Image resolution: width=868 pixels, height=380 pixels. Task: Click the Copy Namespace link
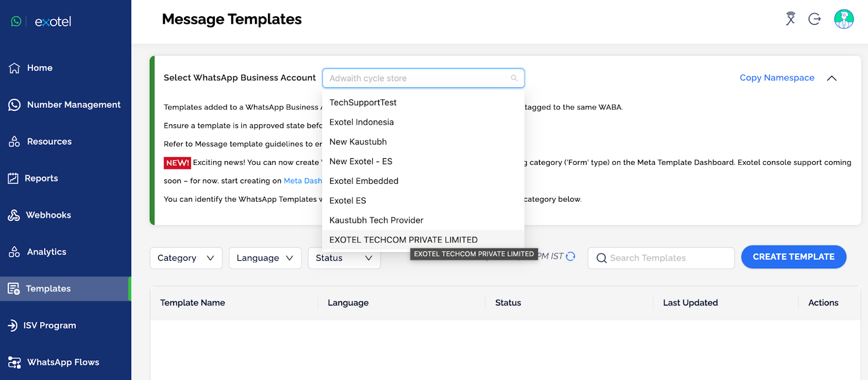[777, 78]
